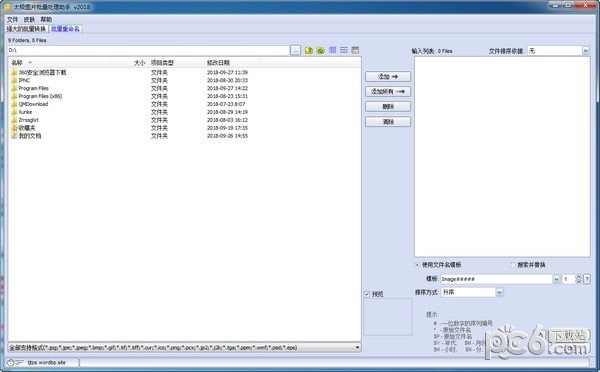Click the empty preview image box
The height and width of the screenshot is (372, 600).
point(388,317)
